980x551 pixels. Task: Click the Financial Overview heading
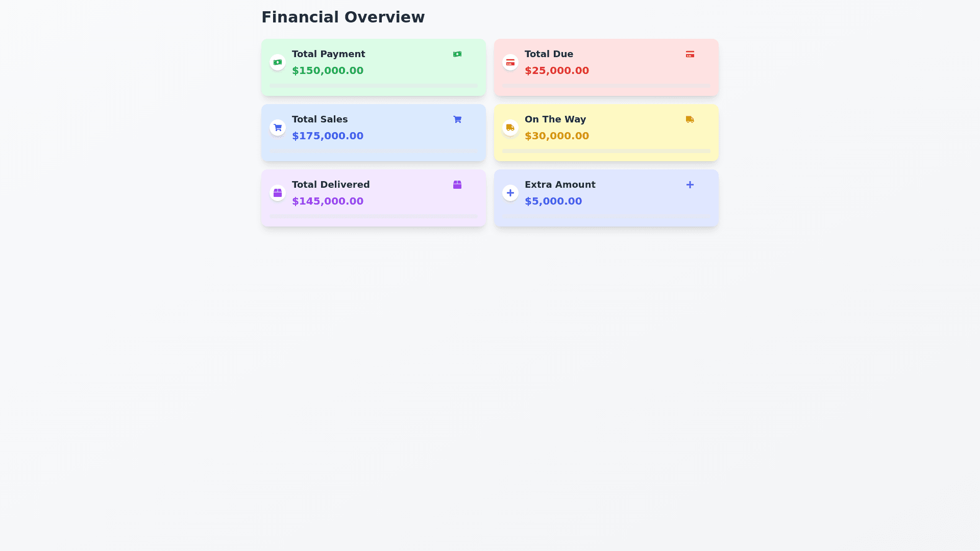pyautogui.click(x=343, y=17)
